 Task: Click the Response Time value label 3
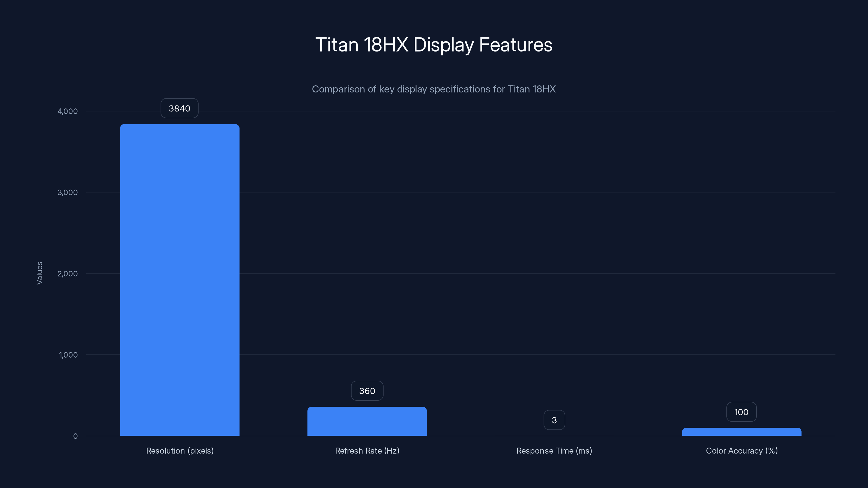(x=554, y=420)
